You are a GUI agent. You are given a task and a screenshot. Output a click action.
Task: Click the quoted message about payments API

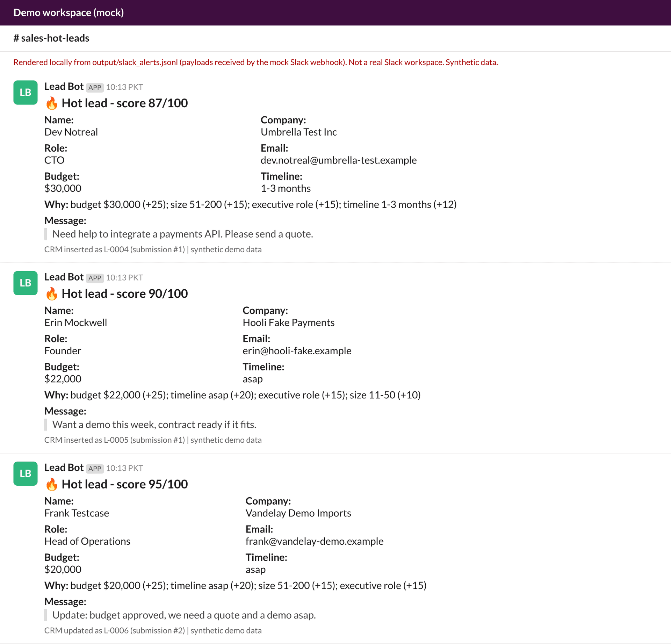click(183, 234)
